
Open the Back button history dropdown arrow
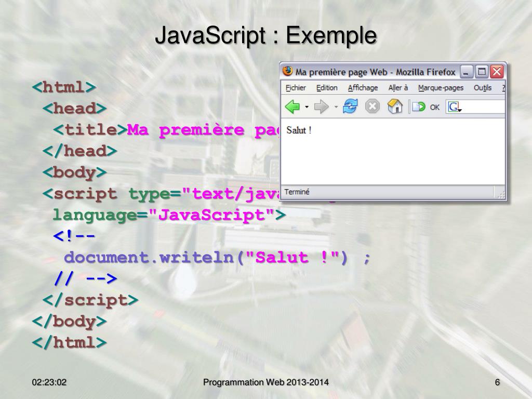click(x=307, y=107)
